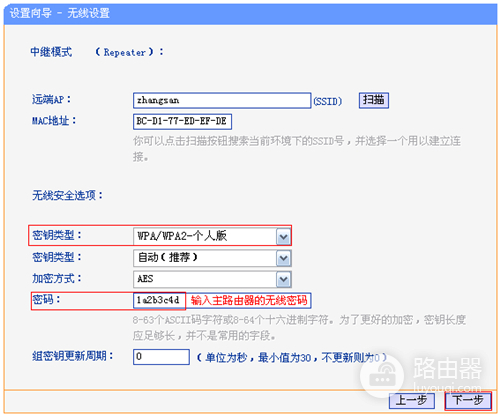Click the red 输入主路由器的无线密码 note
Viewport: 500px width, 416px height.
(x=249, y=300)
